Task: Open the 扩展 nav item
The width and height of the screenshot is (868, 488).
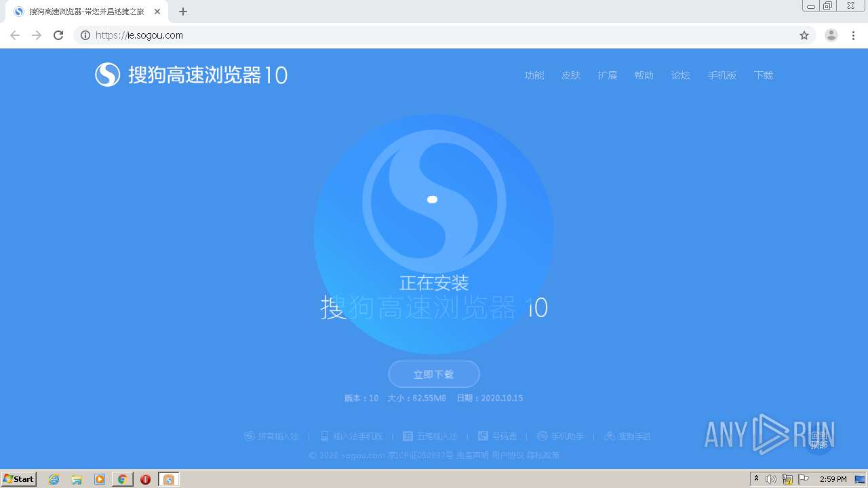Action: pyautogui.click(x=608, y=75)
